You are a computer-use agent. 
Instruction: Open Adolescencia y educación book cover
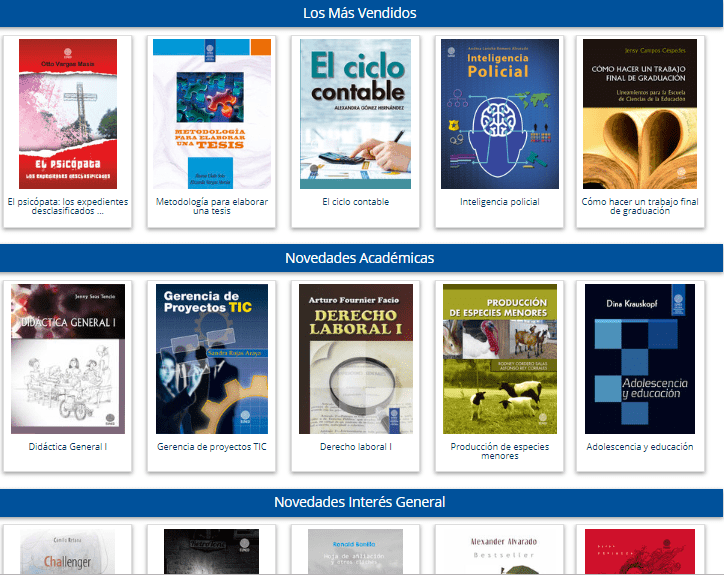(x=640, y=359)
